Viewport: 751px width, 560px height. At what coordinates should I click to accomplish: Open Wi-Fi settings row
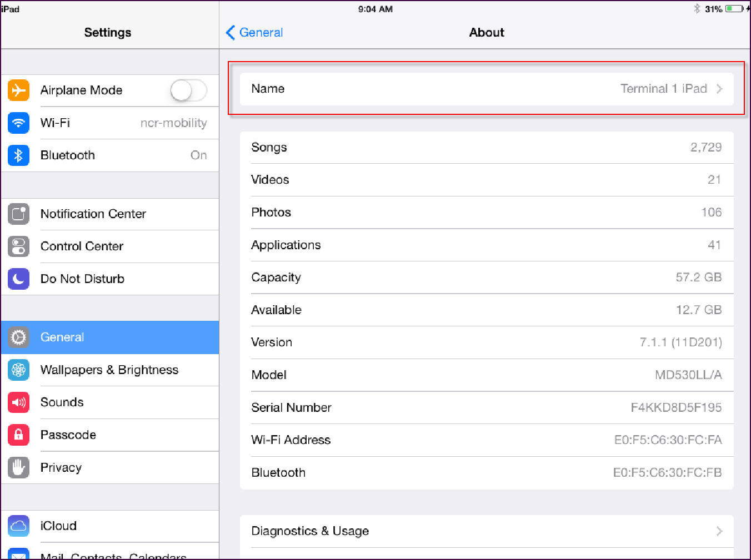click(x=110, y=123)
